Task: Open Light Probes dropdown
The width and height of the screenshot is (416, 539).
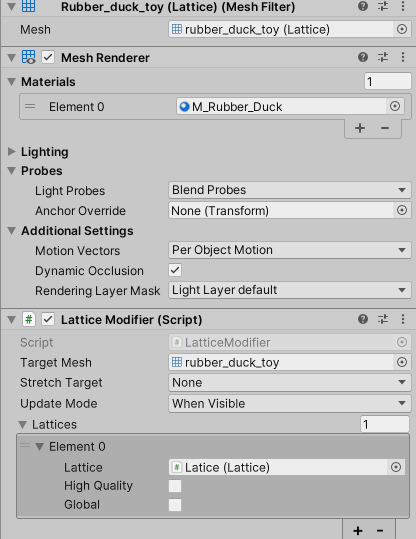Action: [290, 190]
